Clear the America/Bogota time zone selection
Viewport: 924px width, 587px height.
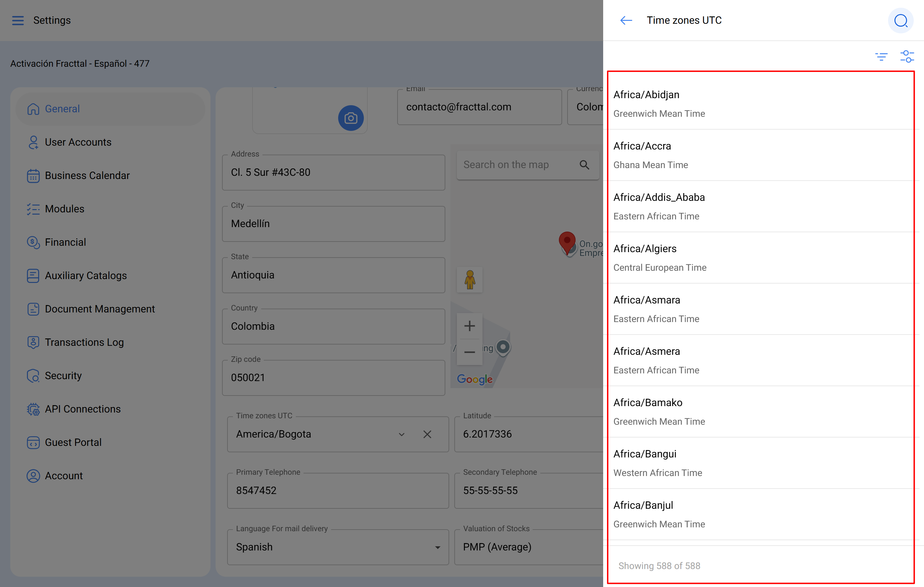427,434
